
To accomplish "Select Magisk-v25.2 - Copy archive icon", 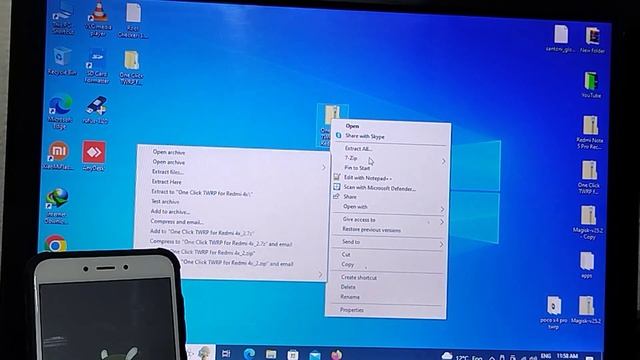I will pos(588,222).
